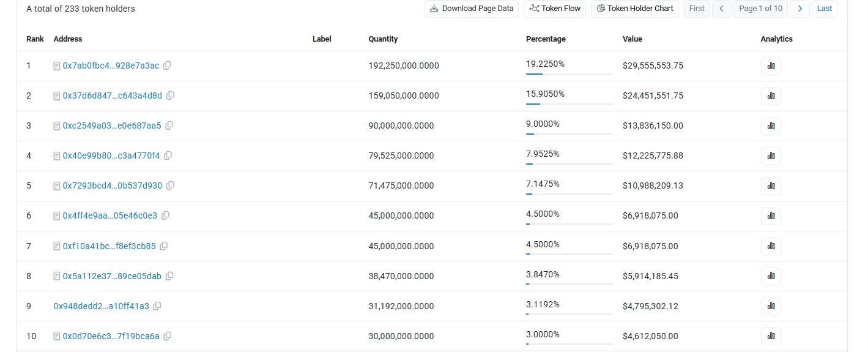Image resolution: width=868 pixels, height=352 pixels.
Task: Open analytics chart for rank 8 holder
Action: [771, 276]
